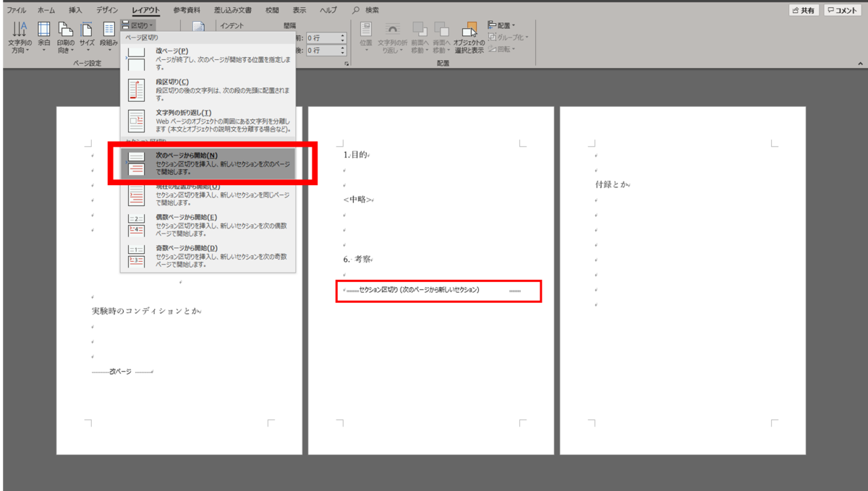Open the paragraph dialog launcher
The height and width of the screenshot is (491, 868).
347,64
